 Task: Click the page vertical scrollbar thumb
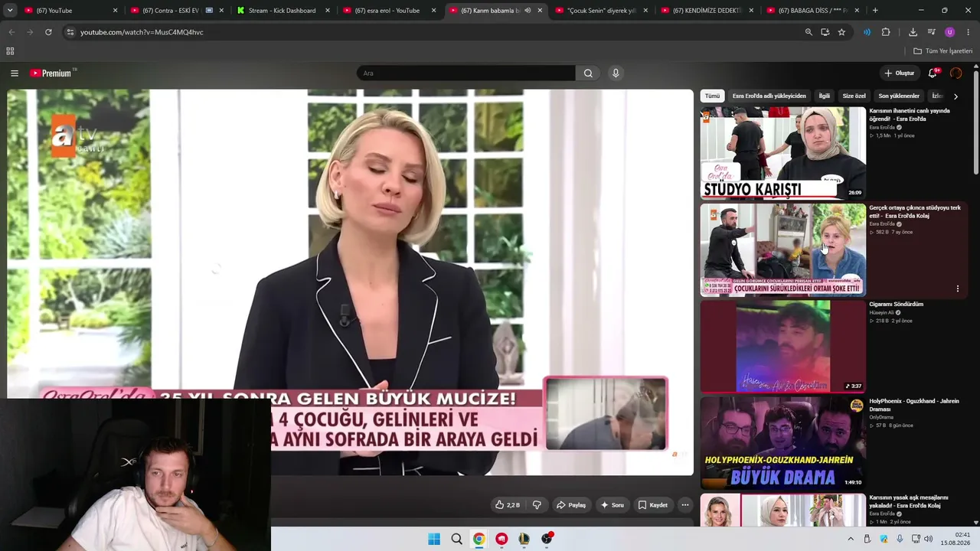coord(976,122)
